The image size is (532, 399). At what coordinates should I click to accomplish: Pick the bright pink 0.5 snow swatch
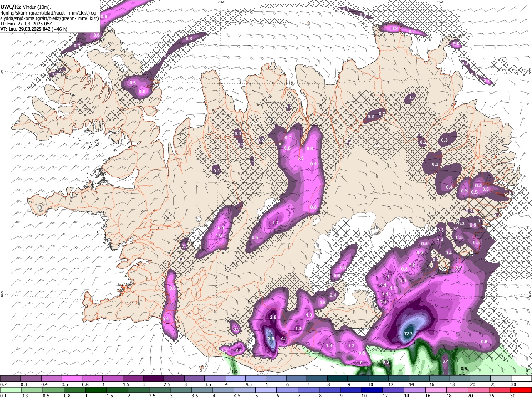tap(72, 378)
